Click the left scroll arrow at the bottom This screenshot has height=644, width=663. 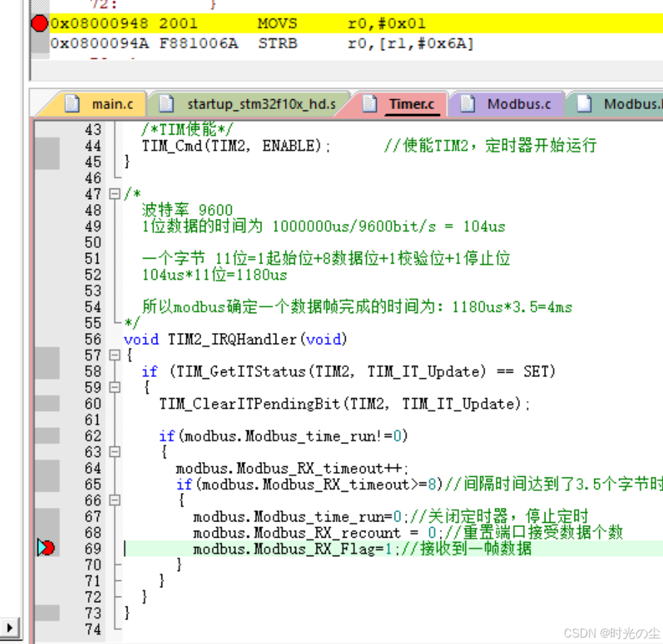click(8, 627)
